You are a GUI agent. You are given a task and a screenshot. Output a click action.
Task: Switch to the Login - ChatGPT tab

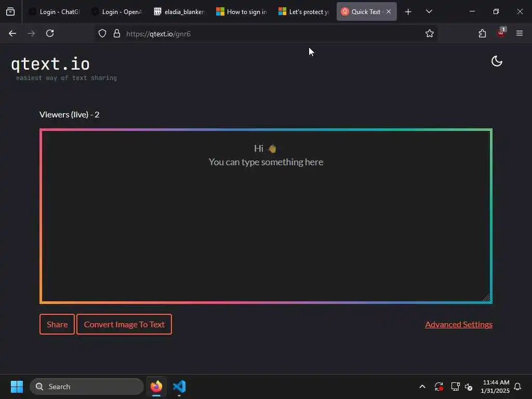(x=54, y=11)
